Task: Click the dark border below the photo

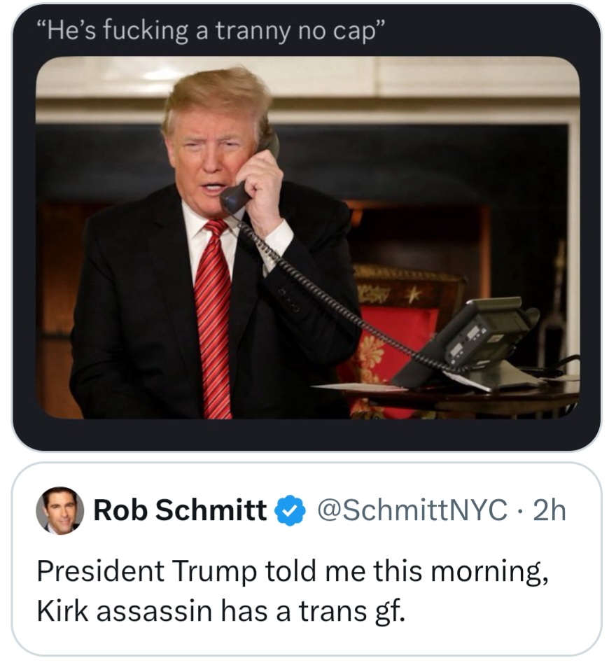Action: [307, 434]
